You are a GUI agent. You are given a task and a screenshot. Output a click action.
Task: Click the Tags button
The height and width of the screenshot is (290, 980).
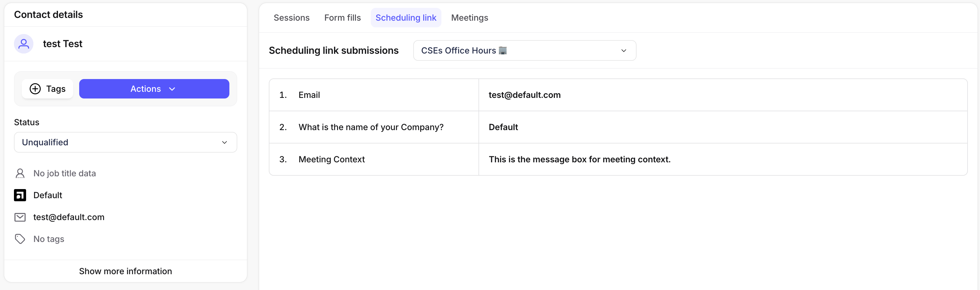(48, 89)
